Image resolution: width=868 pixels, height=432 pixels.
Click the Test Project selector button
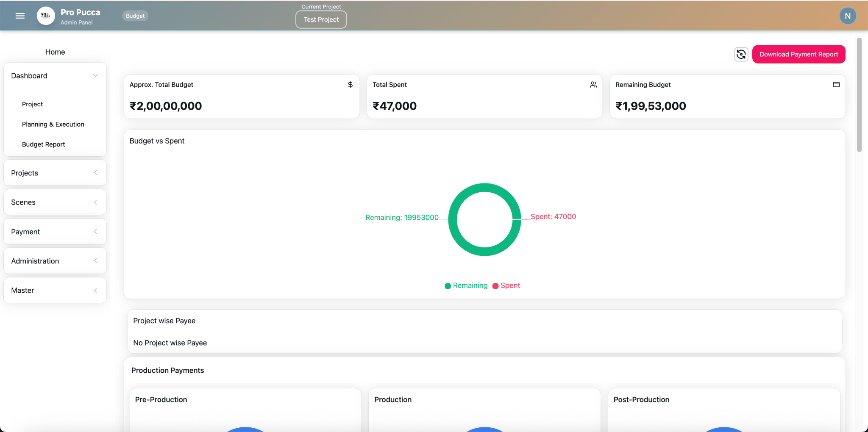(x=321, y=19)
